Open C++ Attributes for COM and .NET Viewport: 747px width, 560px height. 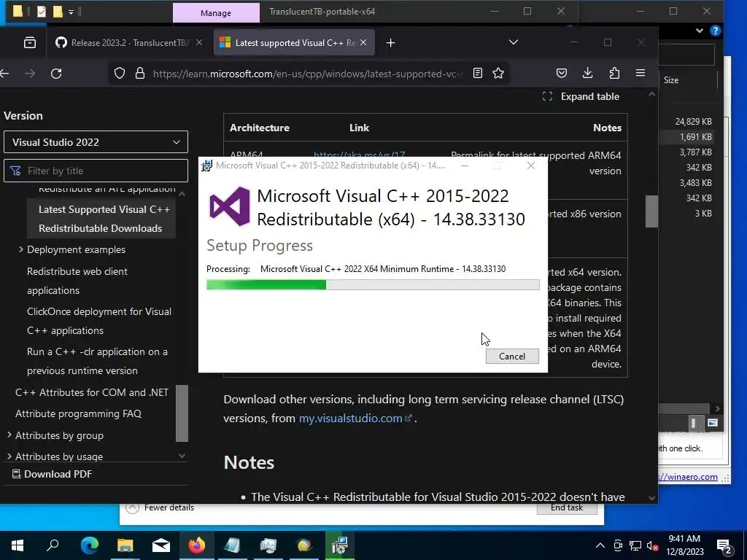[91, 392]
